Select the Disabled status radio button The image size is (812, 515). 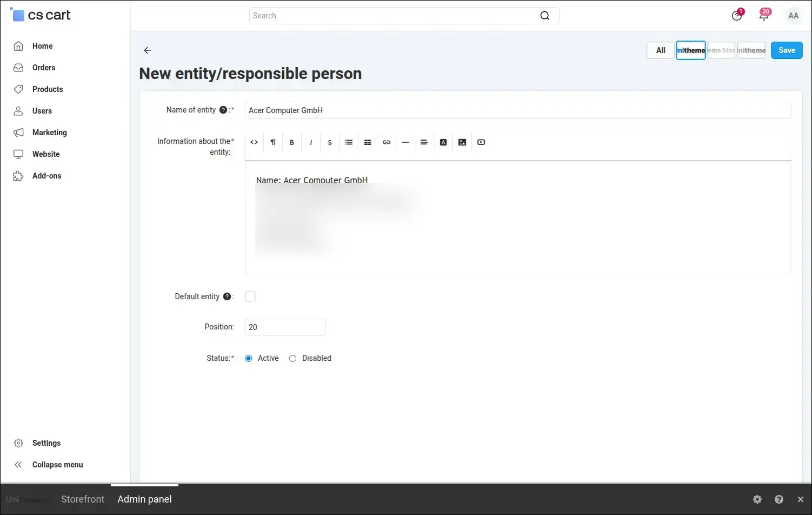pos(293,358)
